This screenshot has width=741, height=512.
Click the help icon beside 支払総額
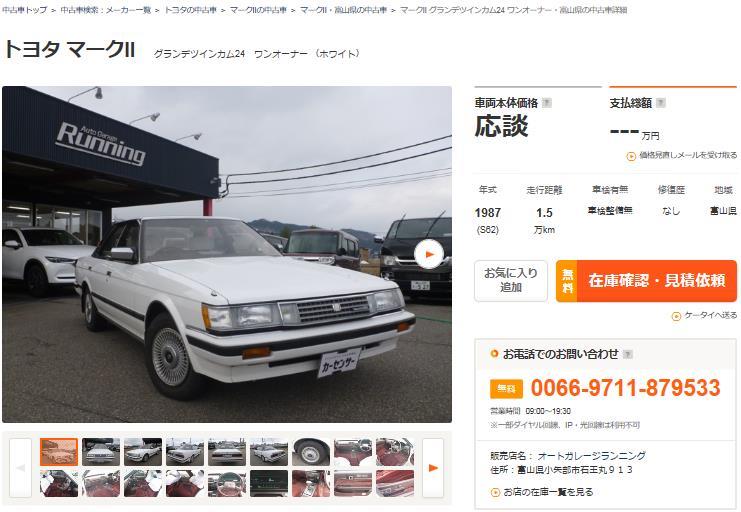[661, 103]
